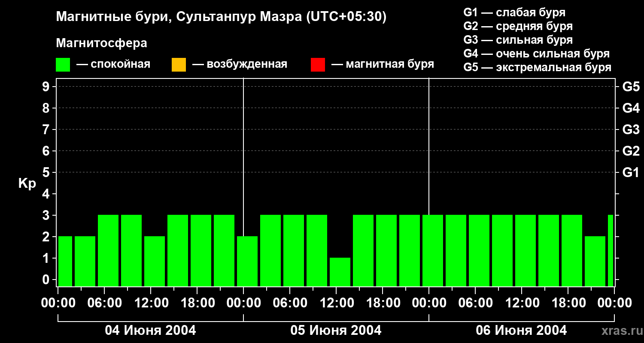Click the "— возбужденная" legend label
This screenshot has width=644, height=343.
[240, 64]
